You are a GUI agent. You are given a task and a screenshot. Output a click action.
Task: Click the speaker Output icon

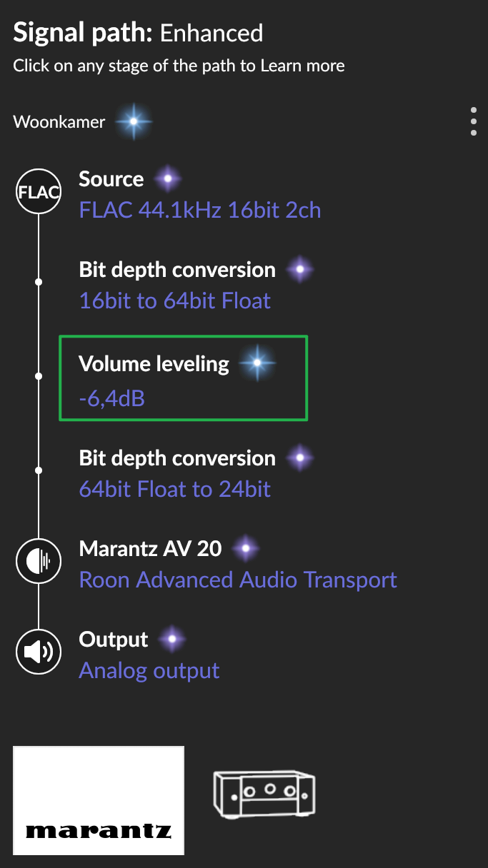[x=39, y=651]
